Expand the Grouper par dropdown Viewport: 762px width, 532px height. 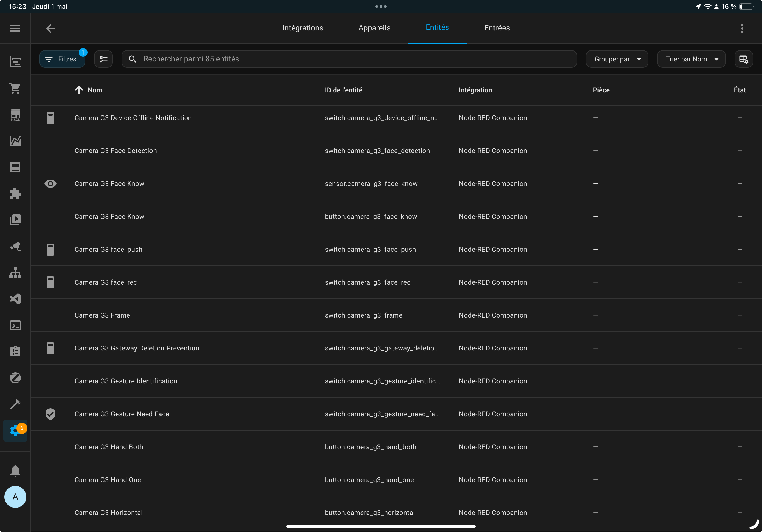pos(617,59)
